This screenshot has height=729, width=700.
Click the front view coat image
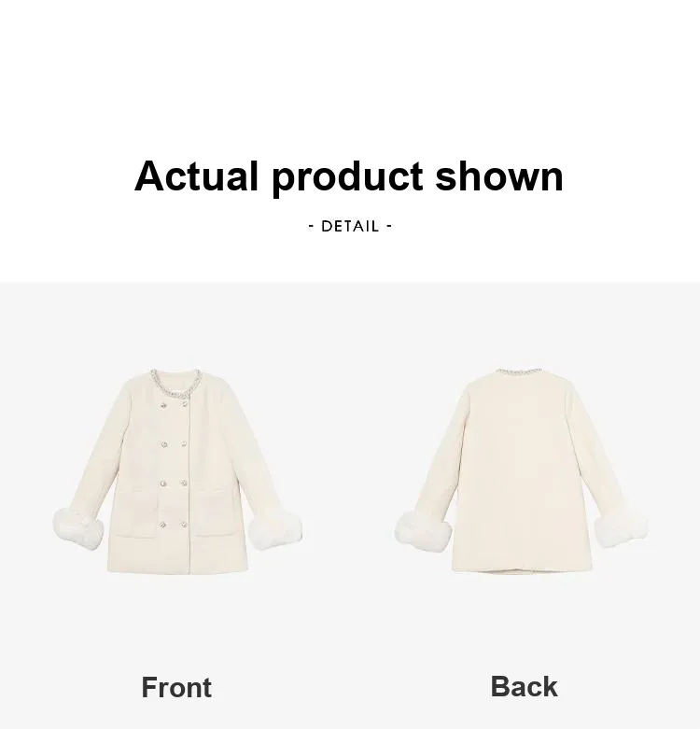click(177, 470)
